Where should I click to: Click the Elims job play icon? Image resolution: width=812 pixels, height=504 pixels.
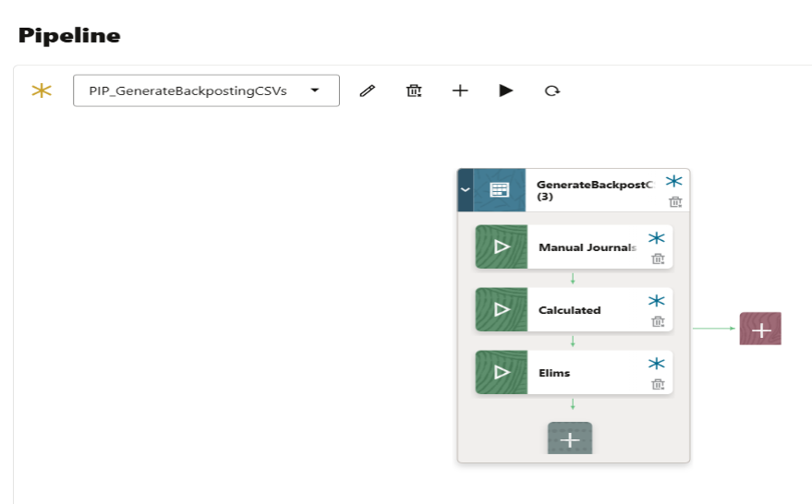pos(502,372)
